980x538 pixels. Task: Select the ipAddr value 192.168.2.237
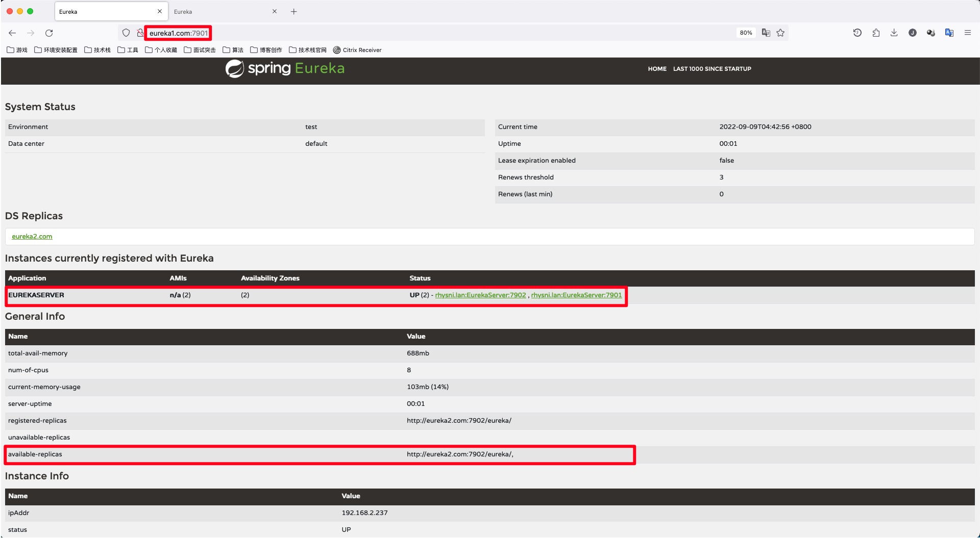click(364, 513)
